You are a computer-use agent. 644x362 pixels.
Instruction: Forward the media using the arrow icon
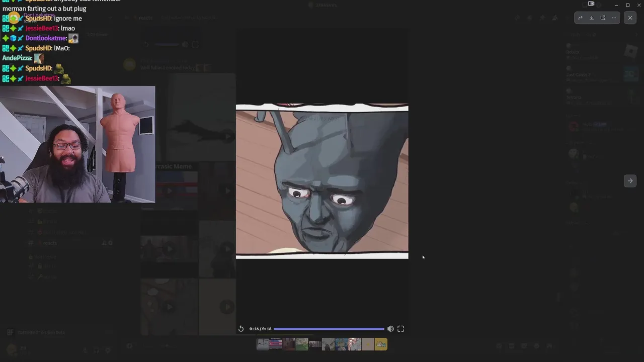[x=580, y=18]
